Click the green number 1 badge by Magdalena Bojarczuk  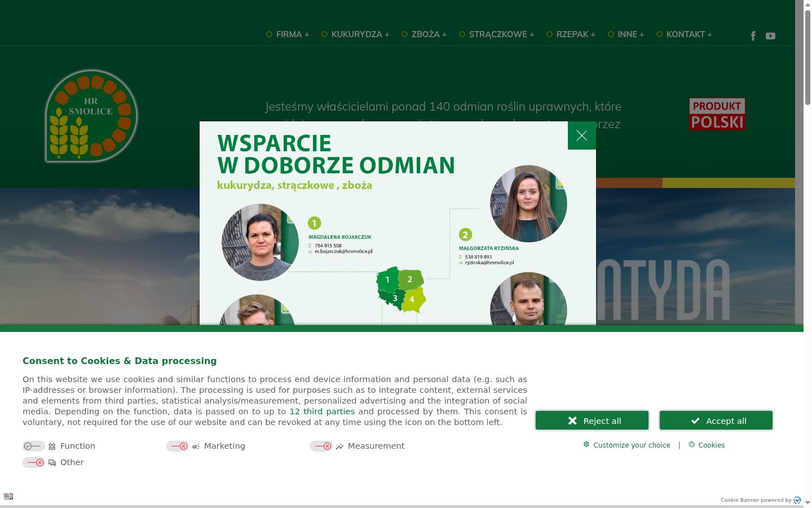pos(314,223)
